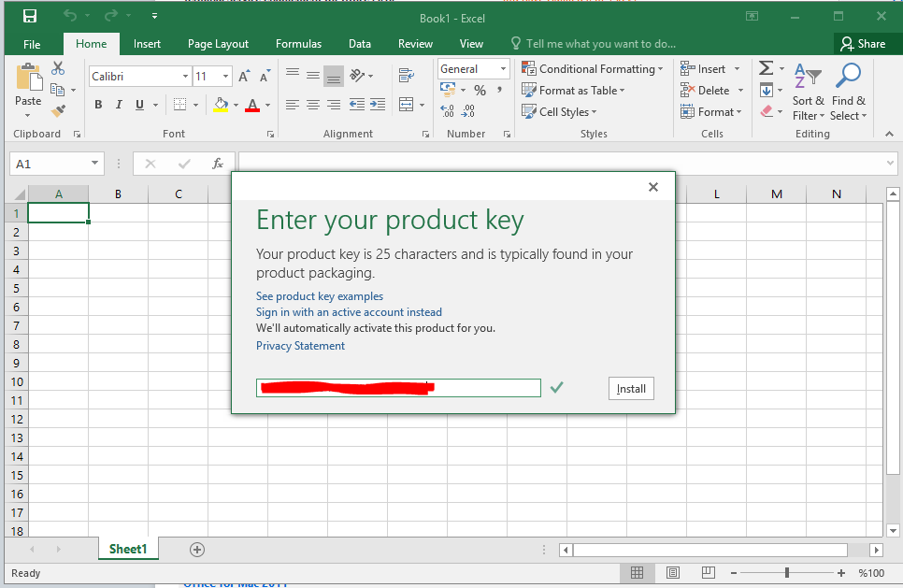Toggle Align Left
Screen dimensions: 903x588
tap(293, 105)
